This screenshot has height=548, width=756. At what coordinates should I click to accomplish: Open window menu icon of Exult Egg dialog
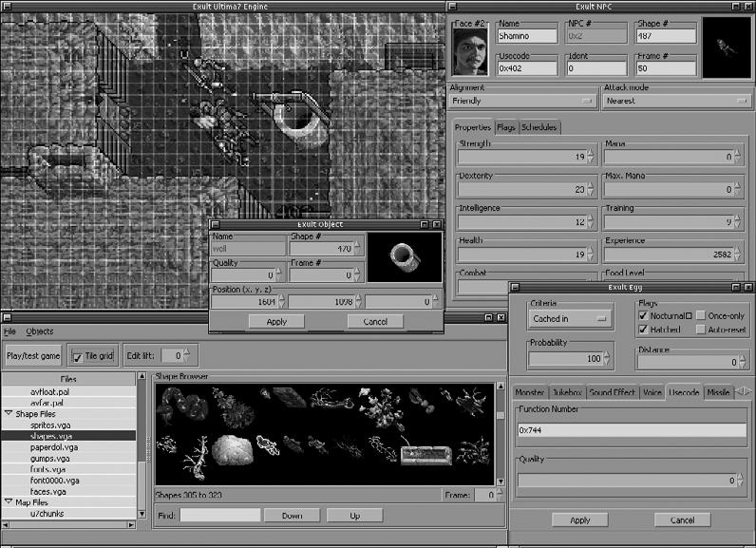coord(516,287)
